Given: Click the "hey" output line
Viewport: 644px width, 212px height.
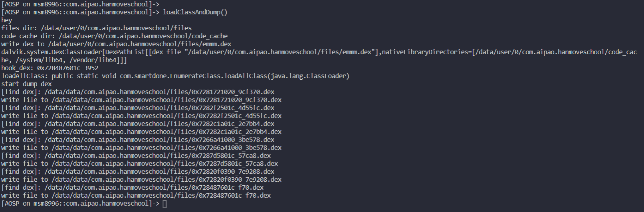Looking at the screenshot, I should [x=7, y=20].
